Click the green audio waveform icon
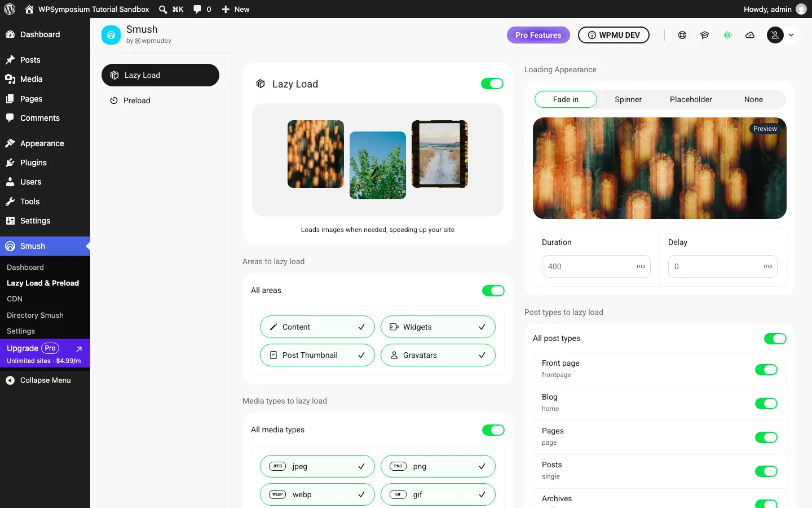812x508 pixels. point(727,35)
